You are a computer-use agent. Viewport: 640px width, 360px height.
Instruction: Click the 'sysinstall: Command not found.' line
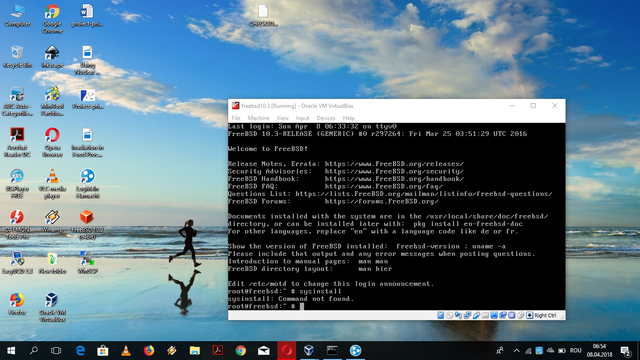291,299
